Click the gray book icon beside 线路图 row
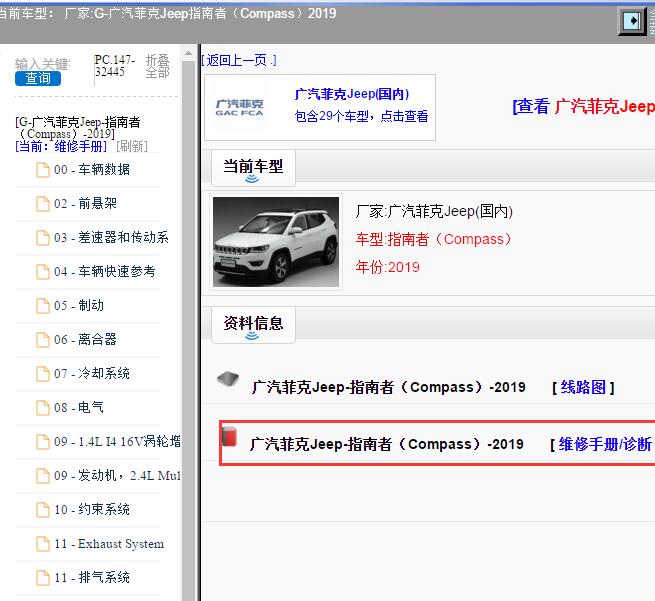The height and width of the screenshot is (601, 655). pos(228,379)
